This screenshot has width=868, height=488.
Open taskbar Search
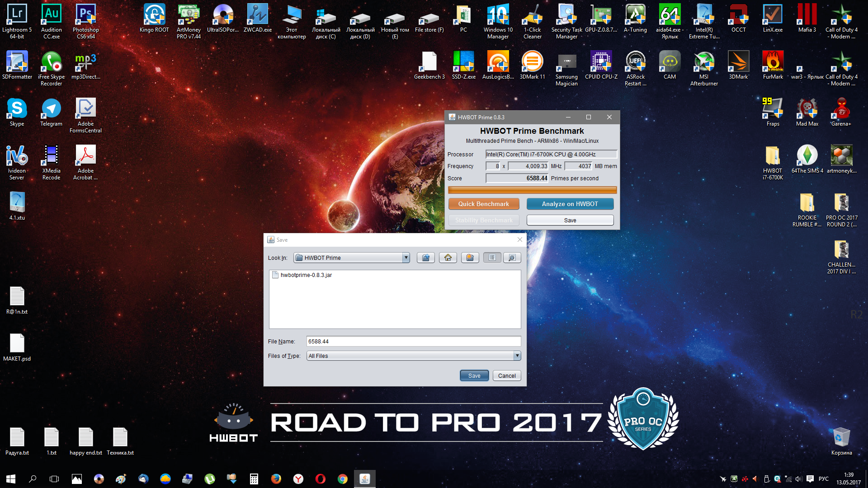click(x=33, y=479)
